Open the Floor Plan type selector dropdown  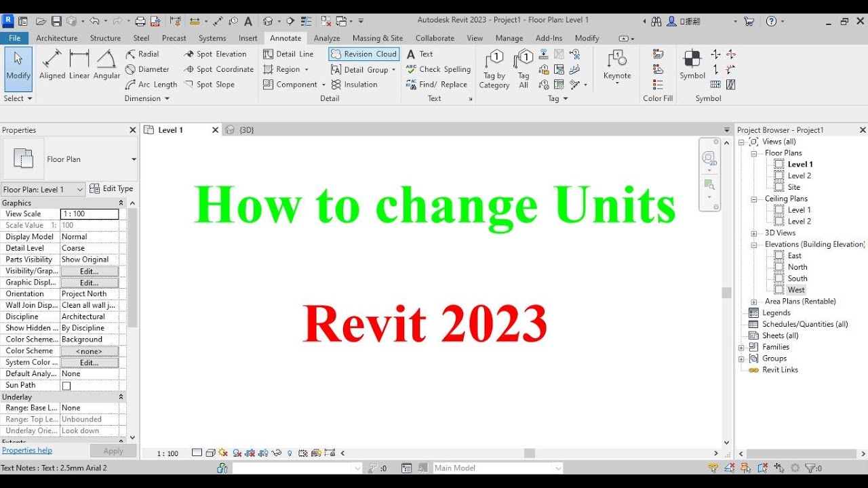134,159
